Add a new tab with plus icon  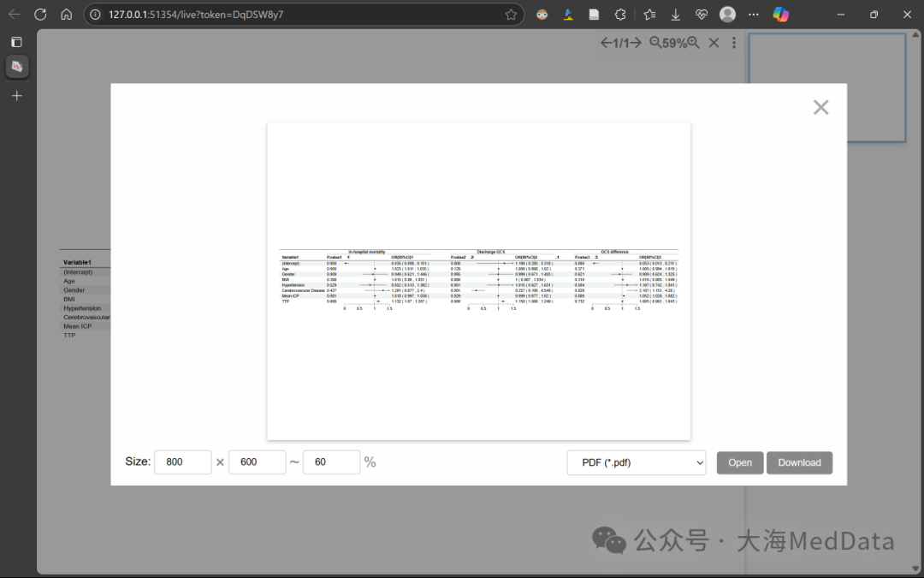(x=17, y=96)
